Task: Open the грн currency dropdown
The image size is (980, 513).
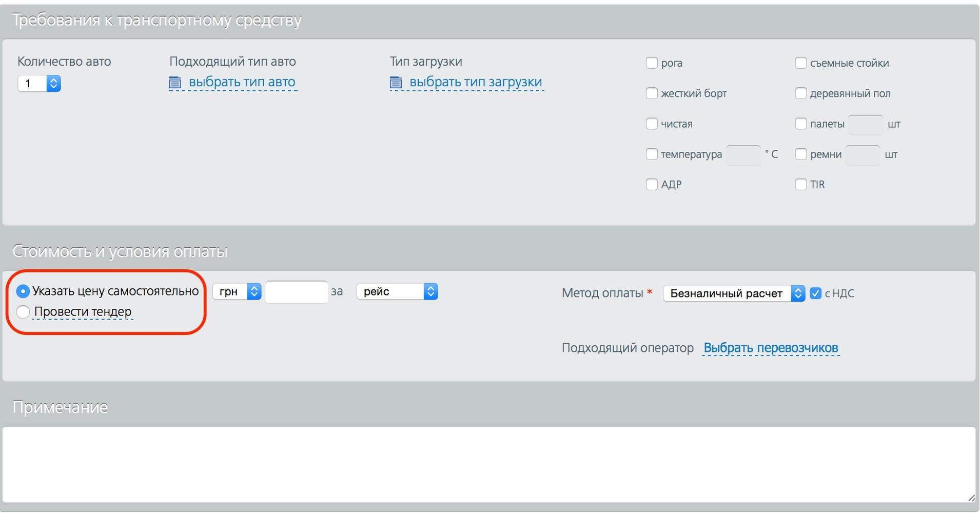Action: [237, 291]
